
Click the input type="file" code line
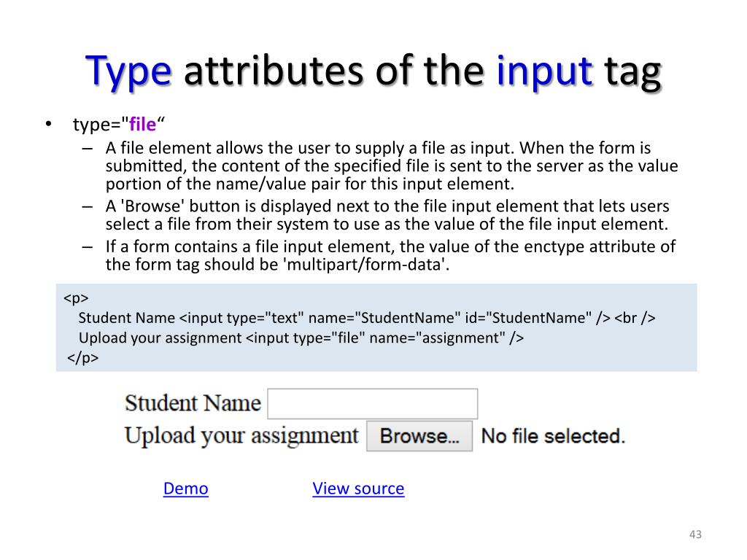[301, 338]
